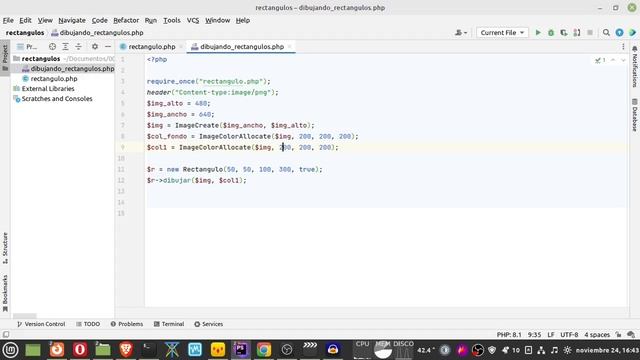
Task: Click the inspection problems indicator in editor
Action: click(x=600, y=60)
